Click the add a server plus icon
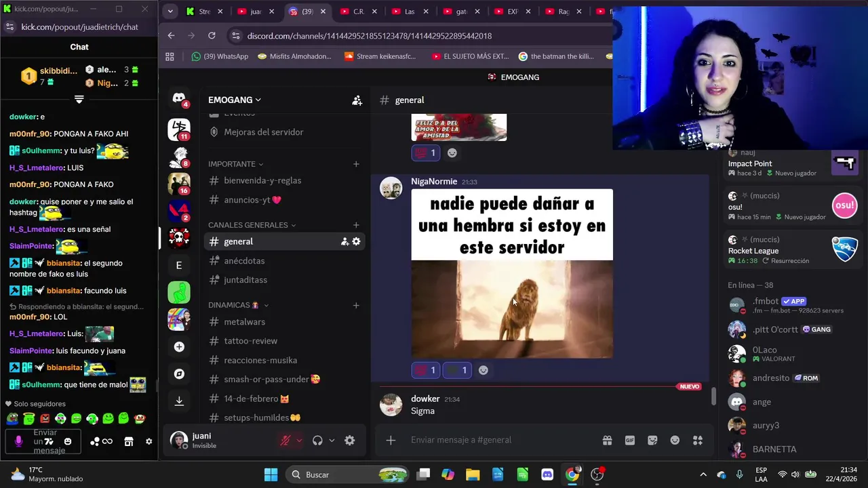The image size is (868, 488). [179, 347]
